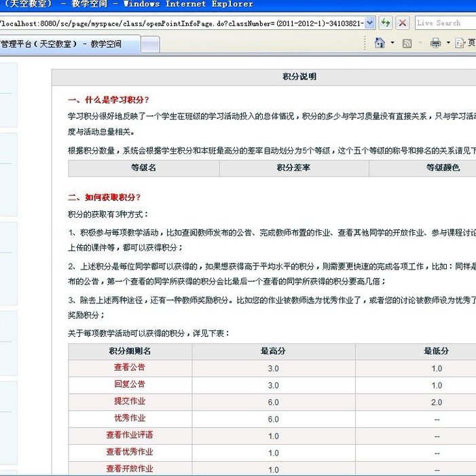
Task: Click heading 一、什么是学习积分?
Action: [109, 100]
